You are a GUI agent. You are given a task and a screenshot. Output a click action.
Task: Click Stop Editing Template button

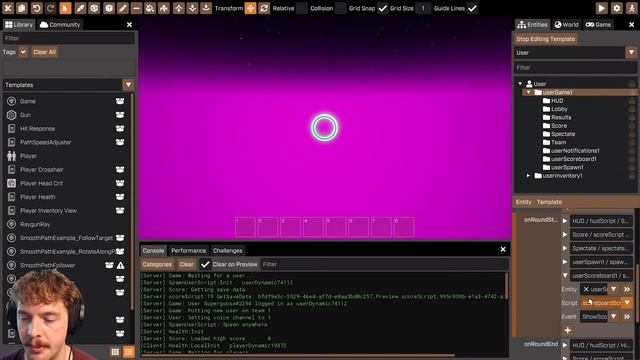(x=545, y=39)
